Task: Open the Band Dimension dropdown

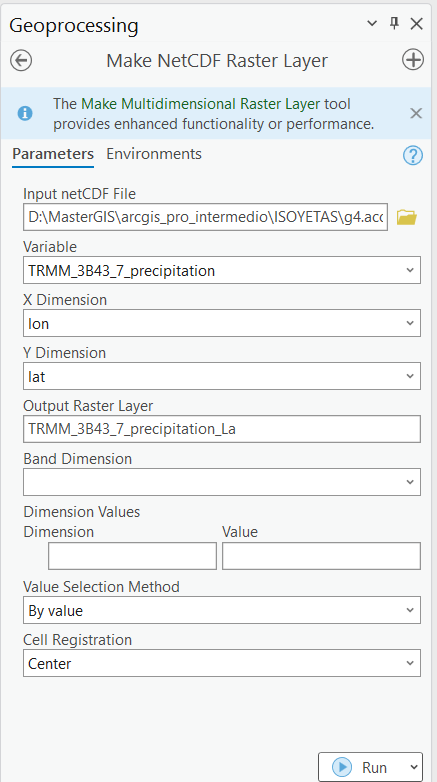Action: [222, 482]
